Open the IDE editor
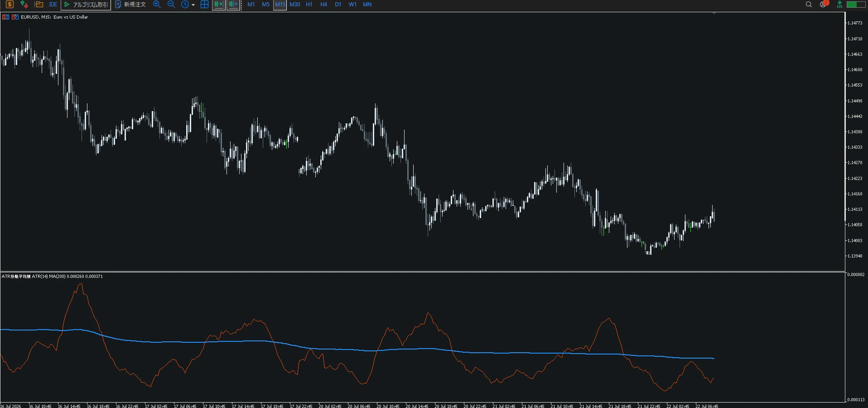This screenshot has height=408, width=868. click(x=53, y=5)
